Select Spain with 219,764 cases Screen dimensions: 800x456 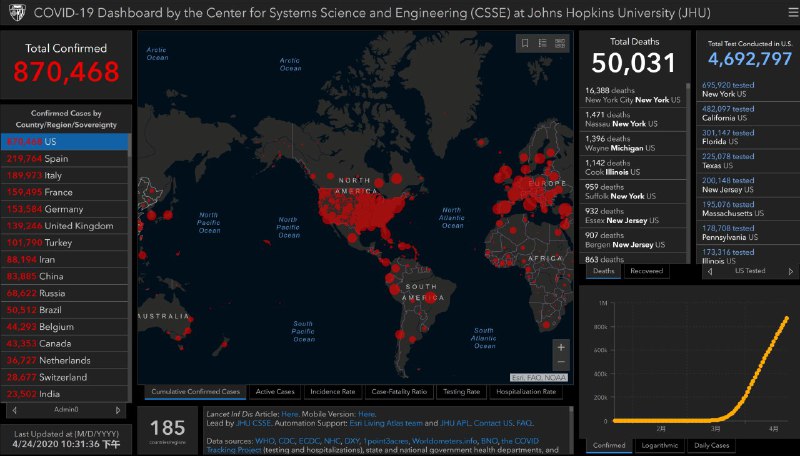point(64,159)
